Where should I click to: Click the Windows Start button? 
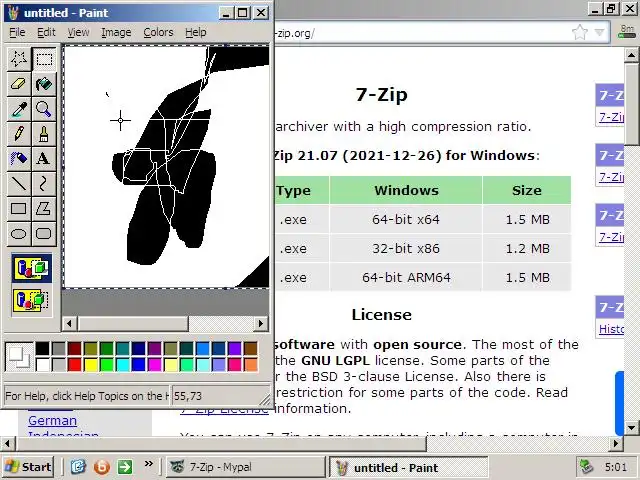tap(28, 467)
